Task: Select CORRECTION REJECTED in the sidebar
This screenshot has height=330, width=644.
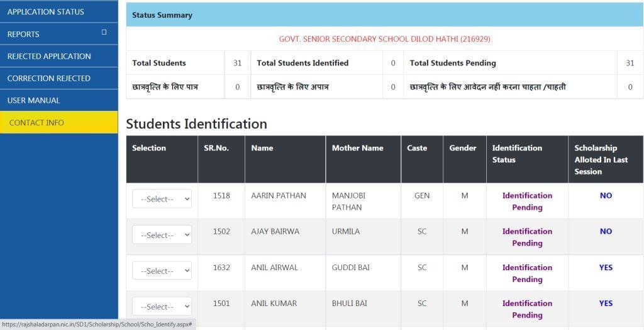Action: coord(49,78)
